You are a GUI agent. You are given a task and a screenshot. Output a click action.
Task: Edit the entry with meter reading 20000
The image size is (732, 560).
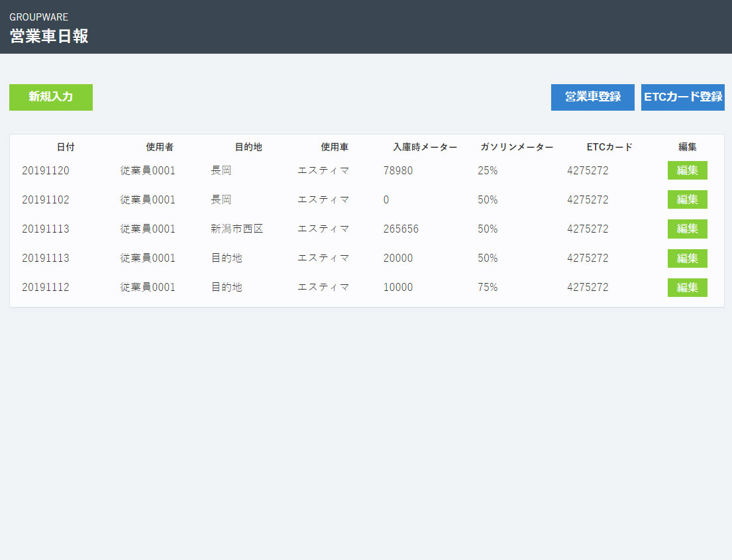point(687,258)
